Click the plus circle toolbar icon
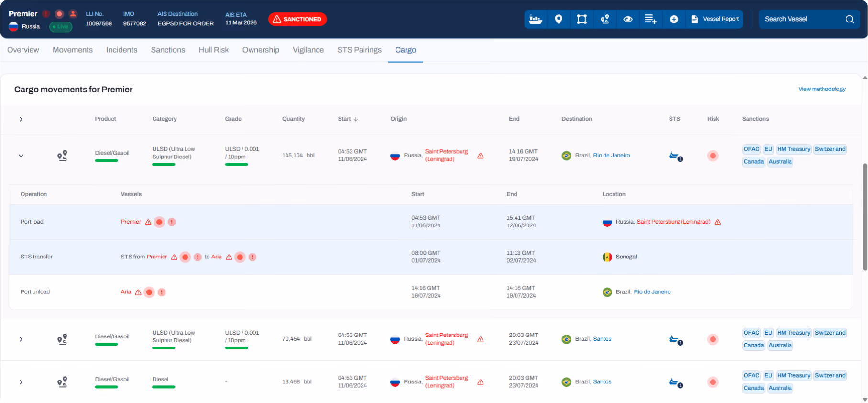The image size is (868, 403). (x=674, y=19)
